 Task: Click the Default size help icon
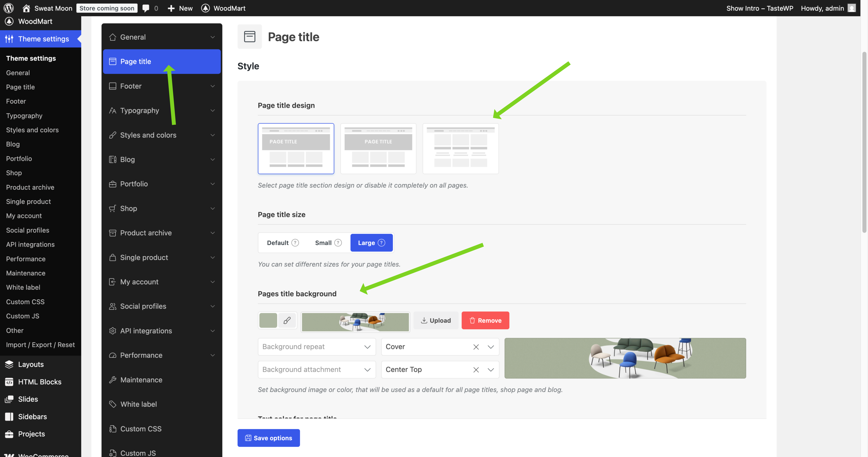[295, 243]
